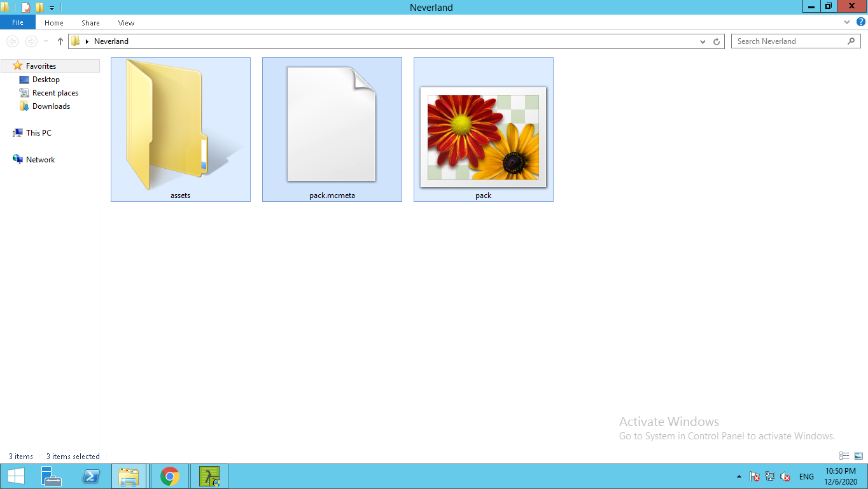Minimize the Neverland window
The width and height of the screenshot is (868, 489).
(x=811, y=6)
